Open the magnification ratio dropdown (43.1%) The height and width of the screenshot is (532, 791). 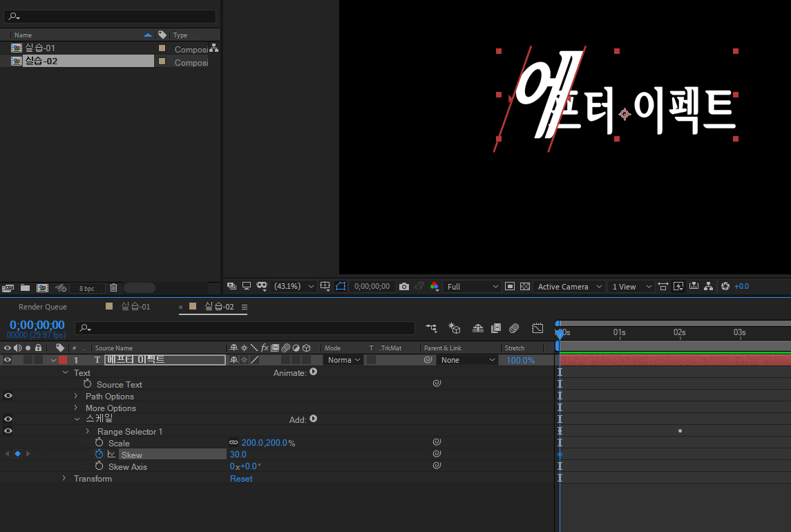point(294,286)
